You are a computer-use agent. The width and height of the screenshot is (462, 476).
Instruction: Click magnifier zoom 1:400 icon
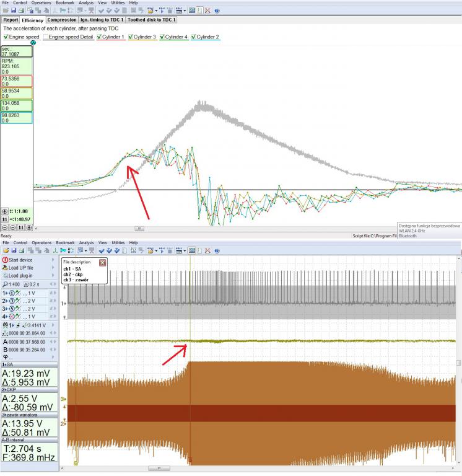click(5, 284)
